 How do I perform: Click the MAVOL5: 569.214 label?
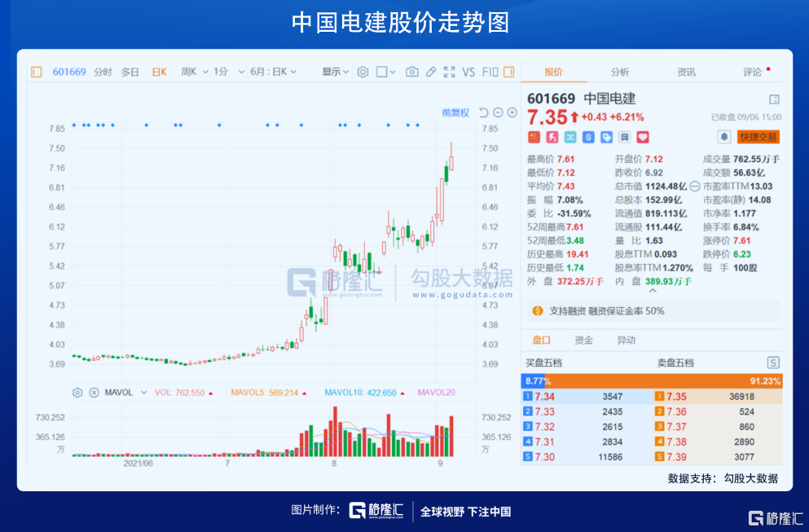tap(265, 393)
